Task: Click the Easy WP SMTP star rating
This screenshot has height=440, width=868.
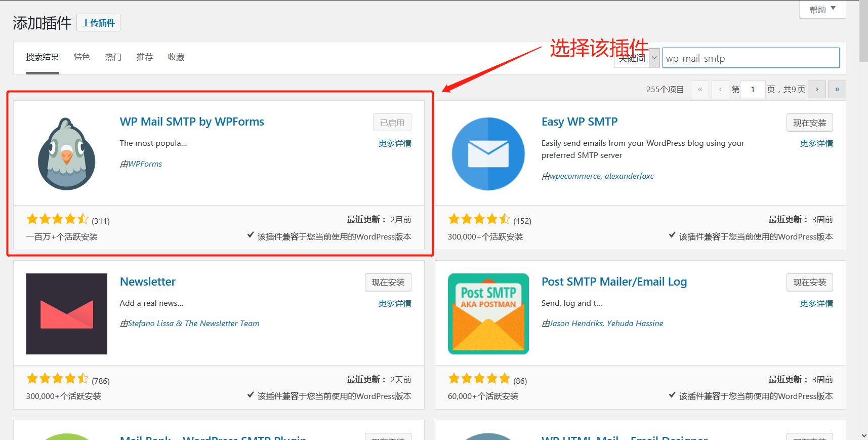Action: [x=479, y=219]
